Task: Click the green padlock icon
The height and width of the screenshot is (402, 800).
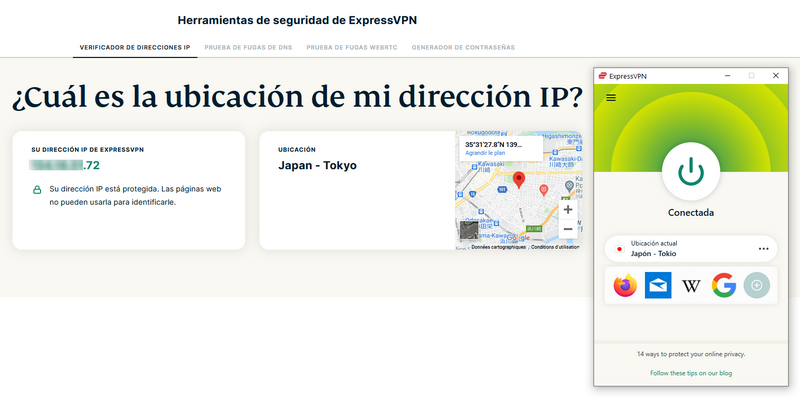Action: pos(37,190)
